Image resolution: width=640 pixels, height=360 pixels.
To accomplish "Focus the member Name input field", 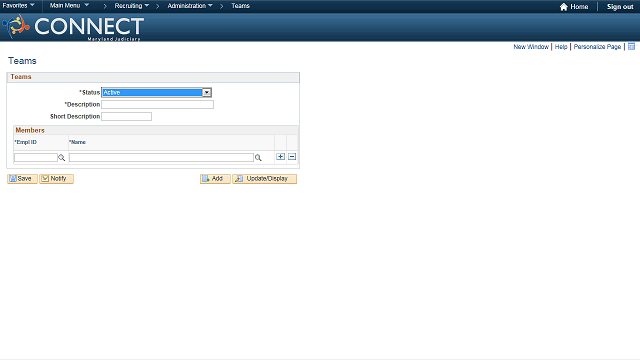I will click(x=161, y=158).
